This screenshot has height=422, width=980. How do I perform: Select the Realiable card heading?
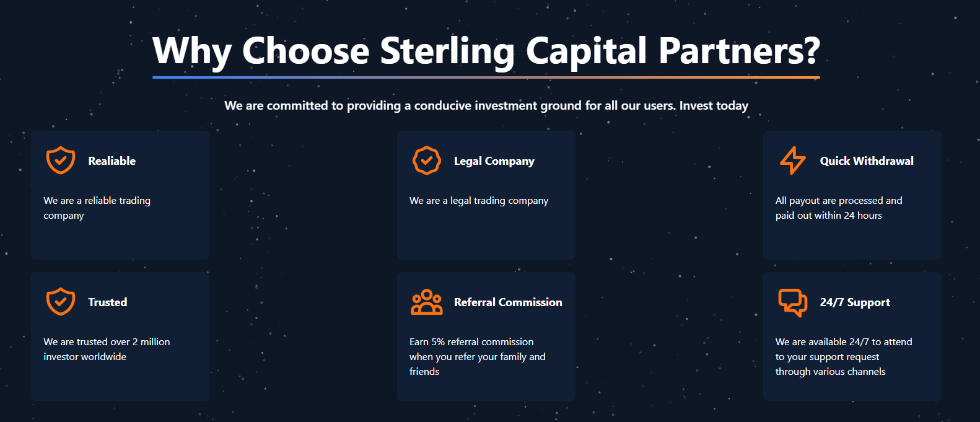click(112, 161)
